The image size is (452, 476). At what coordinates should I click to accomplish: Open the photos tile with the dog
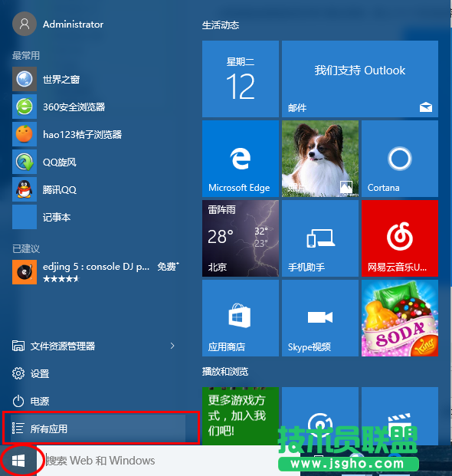pos(320,159)
